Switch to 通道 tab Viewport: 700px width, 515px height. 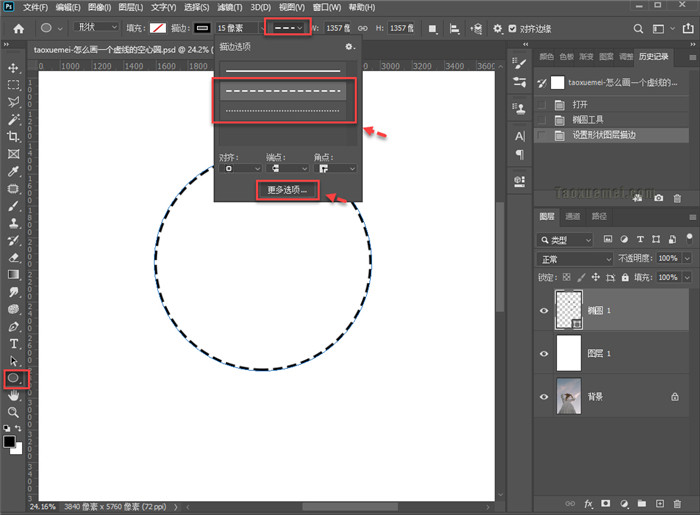pos(573,216)
